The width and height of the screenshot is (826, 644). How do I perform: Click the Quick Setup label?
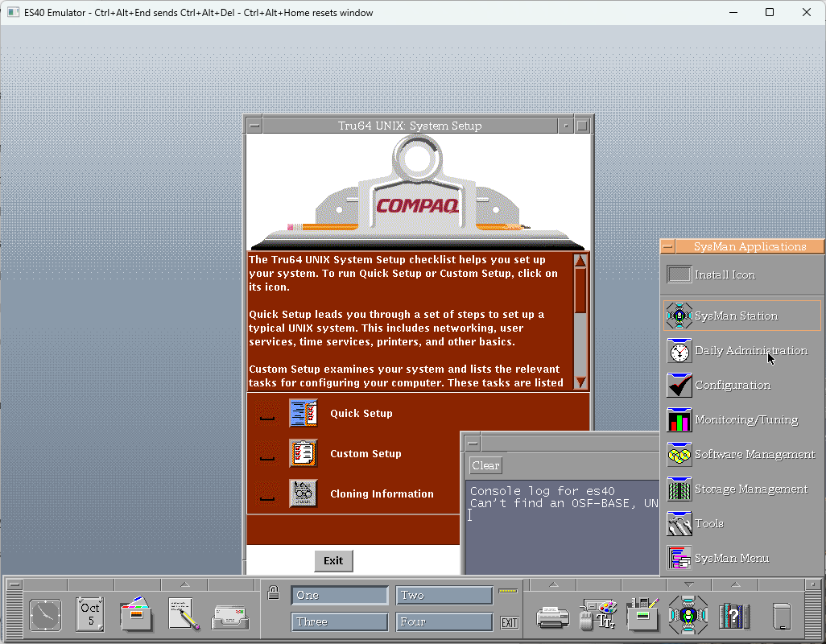361,413
